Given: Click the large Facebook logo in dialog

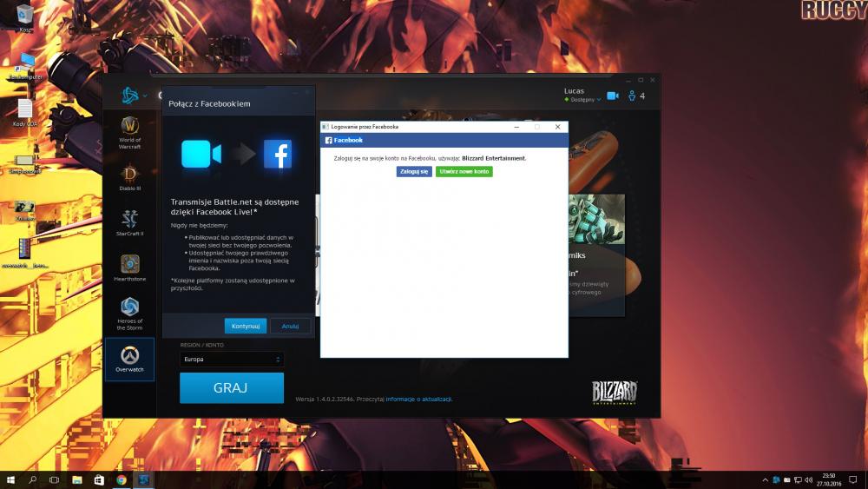Looking at the screenshot, I should [x=278, y=154].
